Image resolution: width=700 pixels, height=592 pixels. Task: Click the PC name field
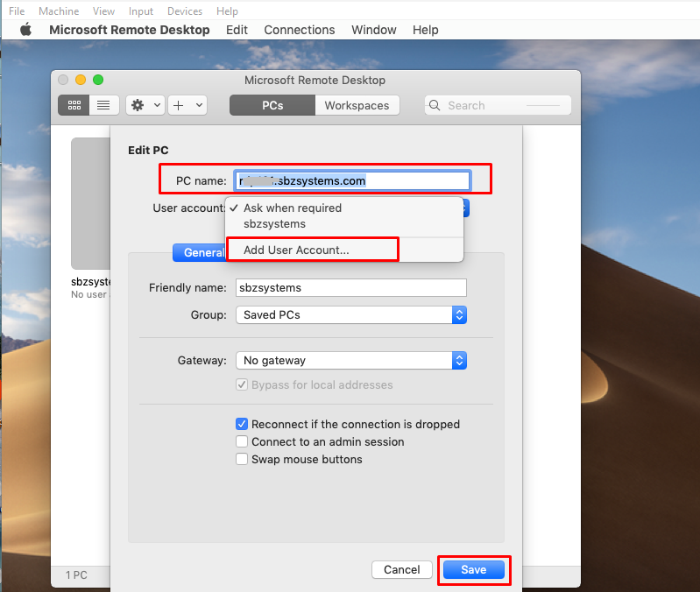click(352, 180)
